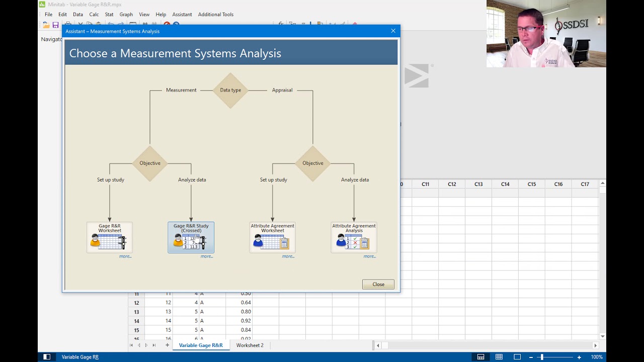Jump to first worksheet tab arrow

[x=132, y=345]
